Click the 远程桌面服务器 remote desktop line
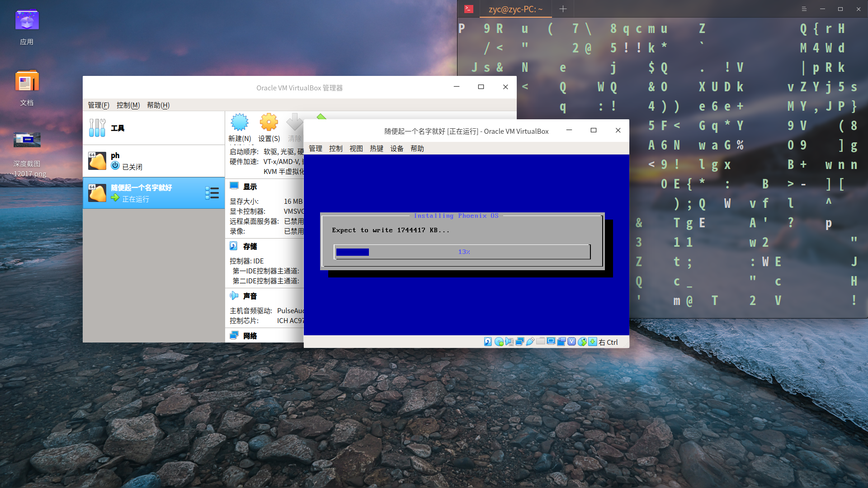 pos(267,221)
